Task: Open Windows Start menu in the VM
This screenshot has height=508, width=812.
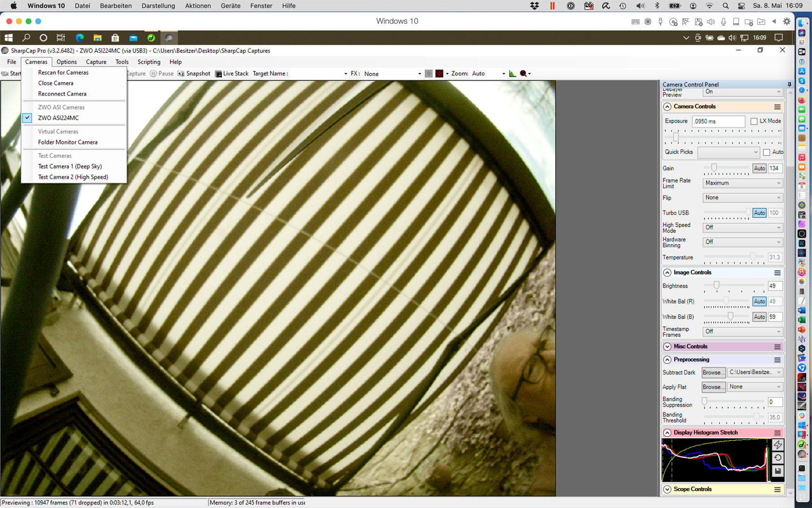Action: (x=9, y=38)
